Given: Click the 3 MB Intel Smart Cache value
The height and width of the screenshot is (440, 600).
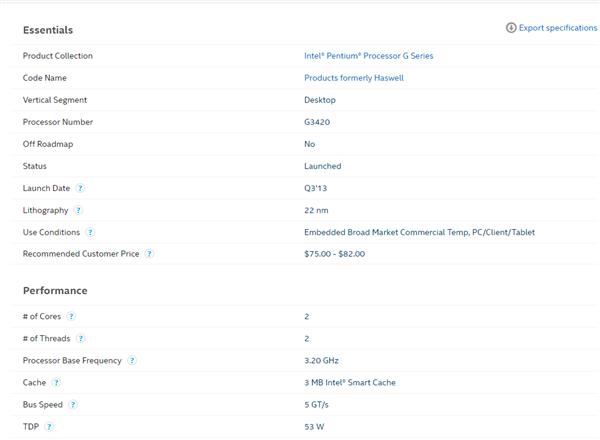Looking at the screenshot, I should [x=350, y=382].
